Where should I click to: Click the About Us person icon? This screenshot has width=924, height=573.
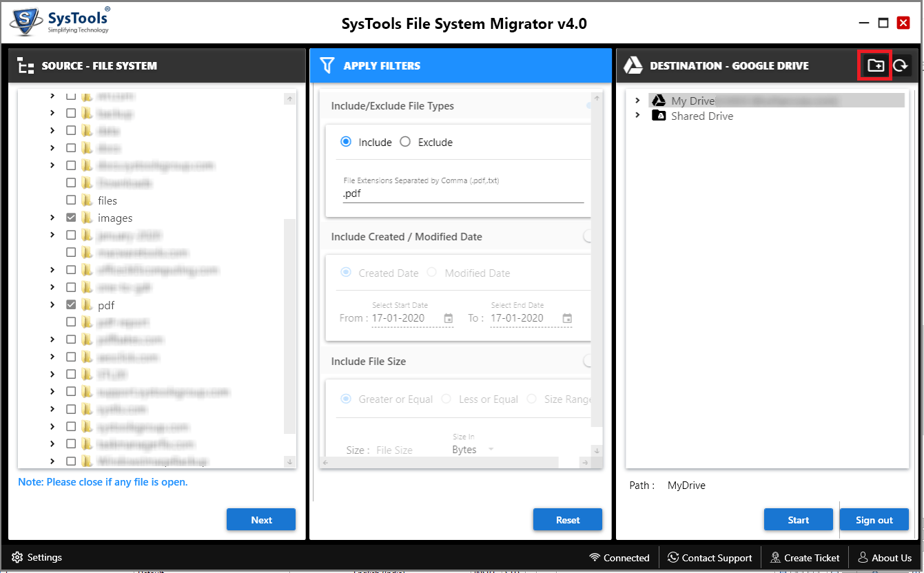click(x=863, y=557)
